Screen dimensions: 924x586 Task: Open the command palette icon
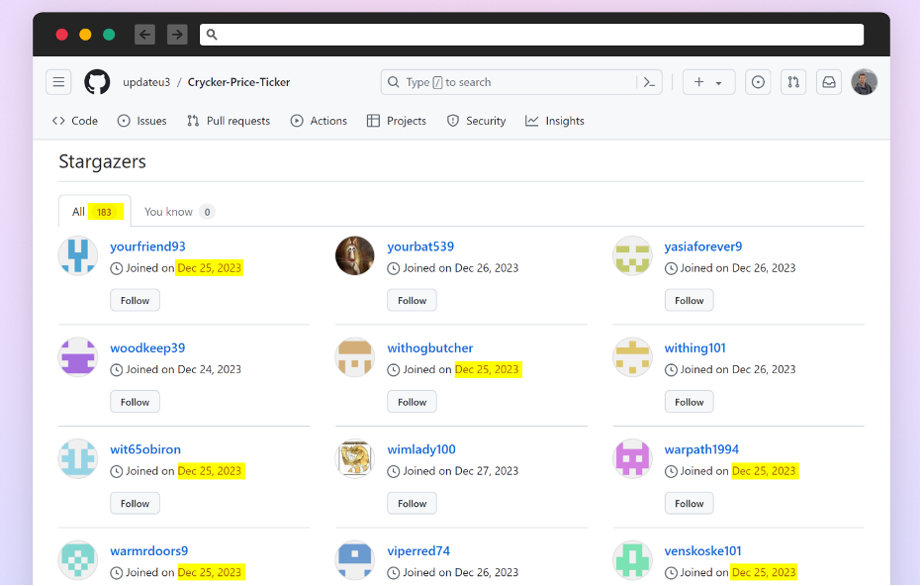coord(649,82)
